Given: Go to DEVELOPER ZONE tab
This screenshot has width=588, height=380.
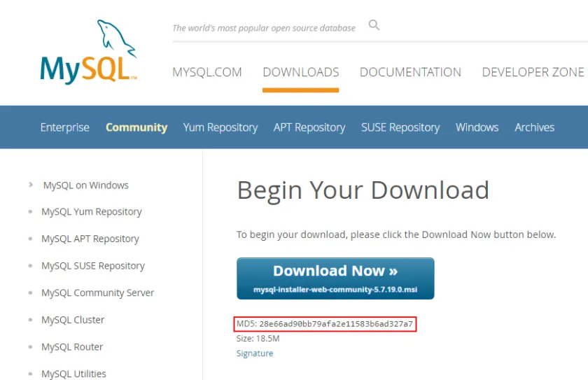Looking at the screenshot, I should pyautogui.click(x=533, y=72).
